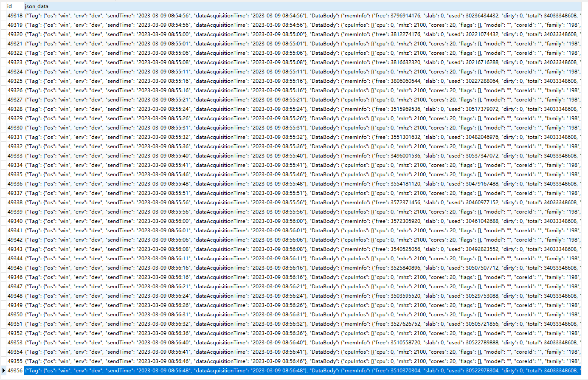
Task: Select id cell 49338
Action: click(x=15, y=203)
